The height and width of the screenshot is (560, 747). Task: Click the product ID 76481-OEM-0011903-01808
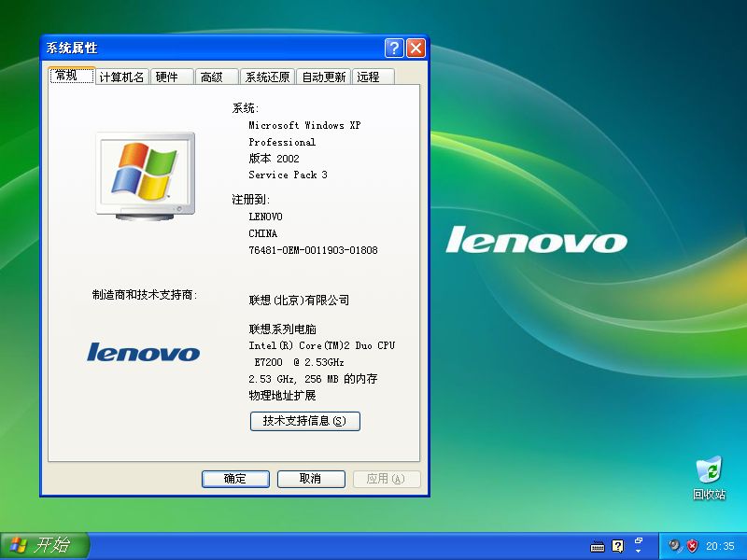click(x=313, y=250)
